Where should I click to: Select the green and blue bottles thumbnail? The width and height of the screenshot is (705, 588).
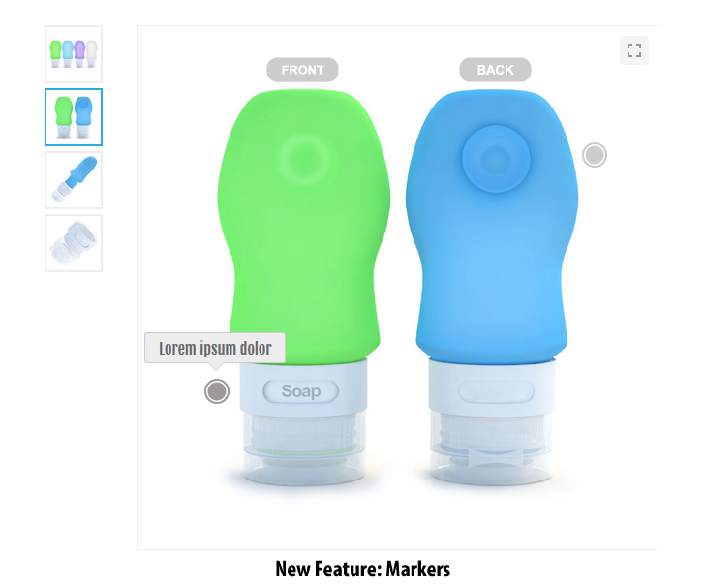click(74, 117)
